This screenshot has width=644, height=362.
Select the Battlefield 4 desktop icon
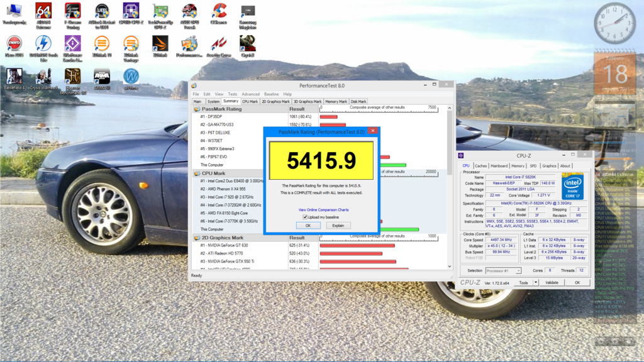click(14, 79)
